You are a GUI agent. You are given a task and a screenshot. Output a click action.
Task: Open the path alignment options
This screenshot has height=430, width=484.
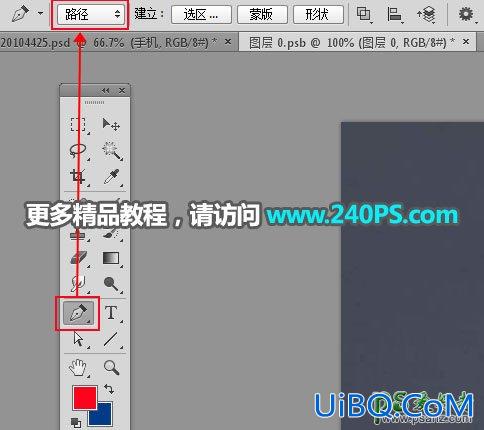pos(395,15)
